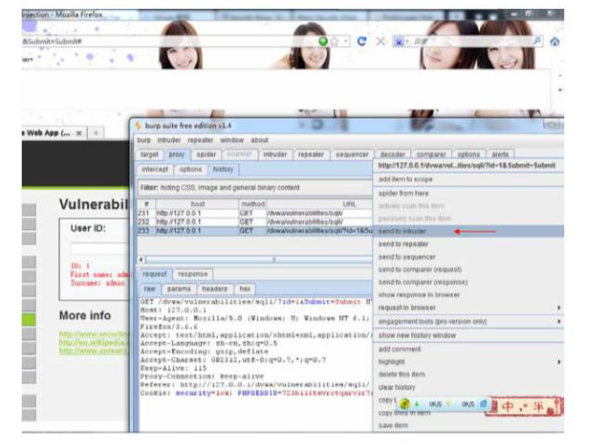Switch to the scanner tab

pos(239,155)
